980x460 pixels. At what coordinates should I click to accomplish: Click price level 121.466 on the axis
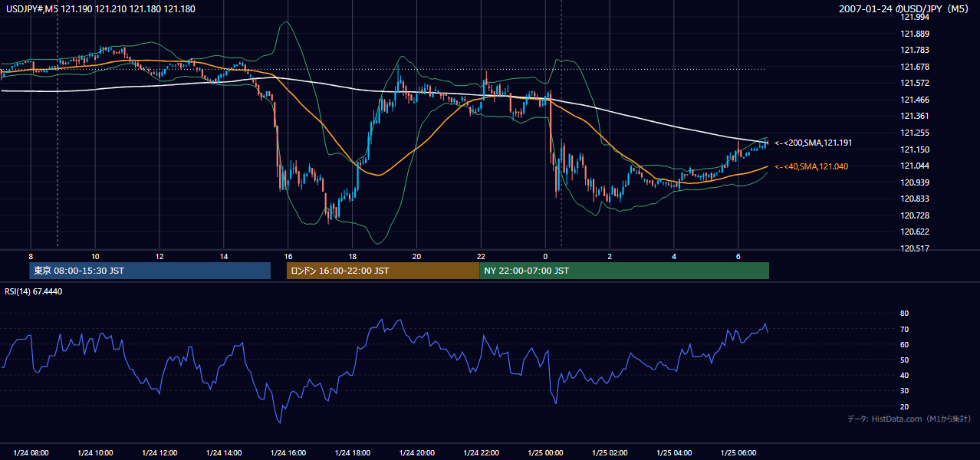915,100
